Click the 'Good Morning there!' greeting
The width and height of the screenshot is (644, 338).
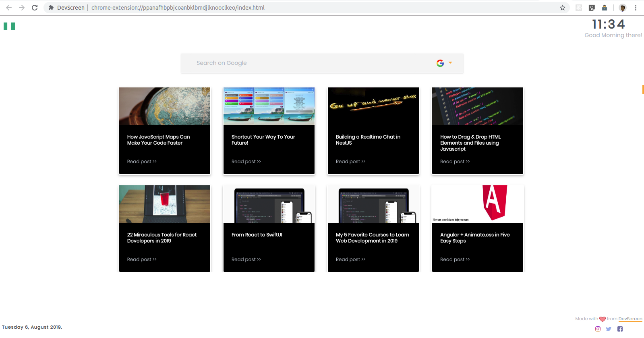613,35
